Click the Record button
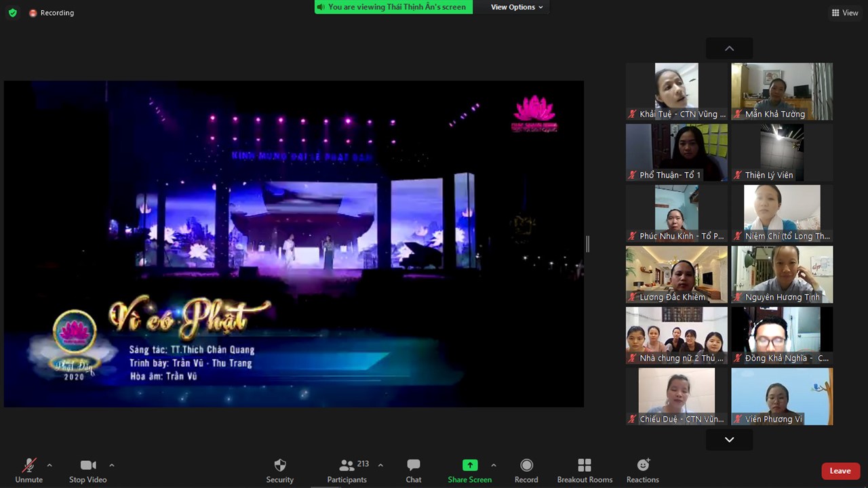The height and width of the screenshot is (488, 868). coord(526,470)
